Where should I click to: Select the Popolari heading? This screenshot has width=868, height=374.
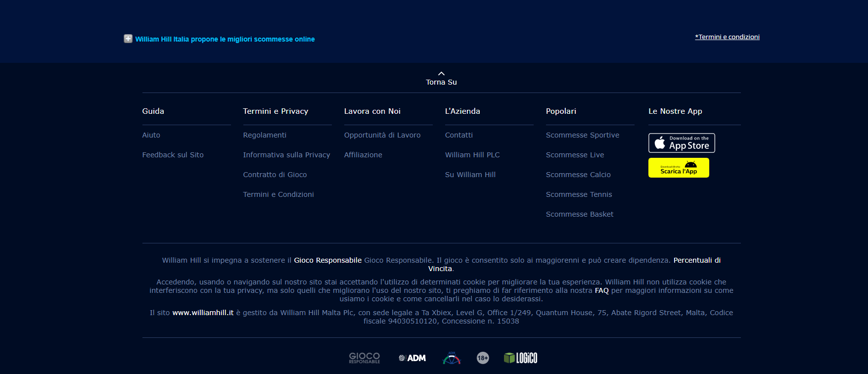tap(561, 111)
